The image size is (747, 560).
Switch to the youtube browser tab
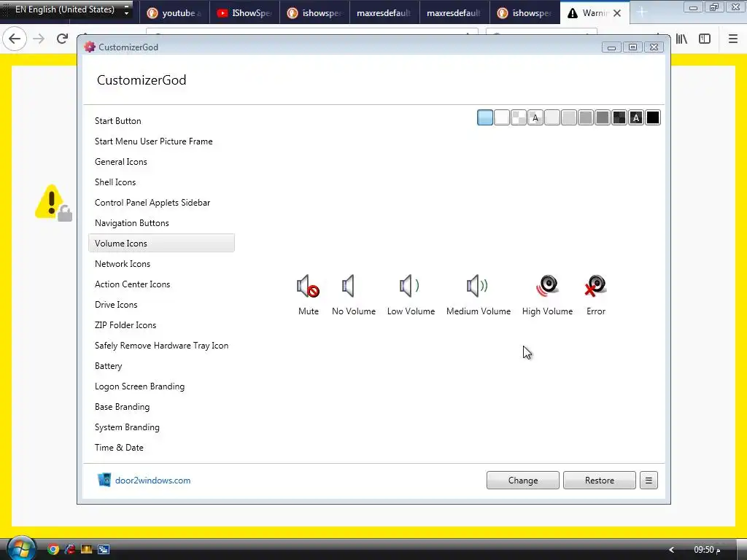pyautogui.click(x=174, y=13)
